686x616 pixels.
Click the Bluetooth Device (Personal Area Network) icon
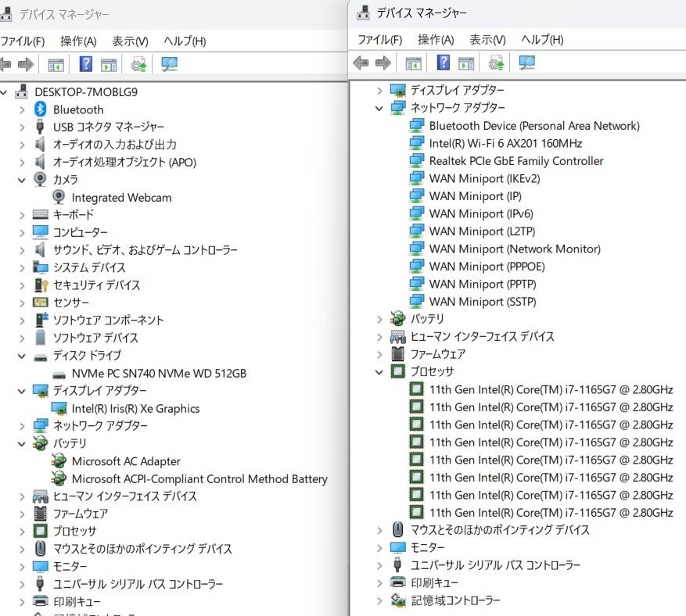click(417, 126)
